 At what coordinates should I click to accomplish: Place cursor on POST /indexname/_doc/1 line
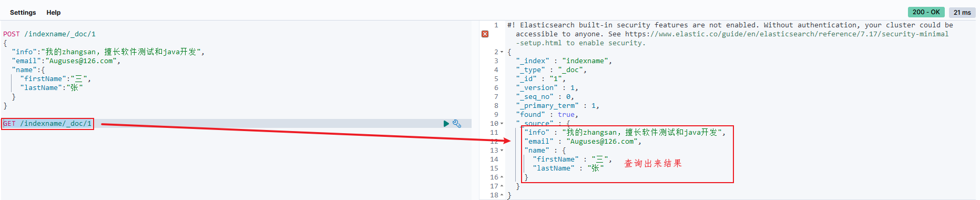[x=49, y=34]
